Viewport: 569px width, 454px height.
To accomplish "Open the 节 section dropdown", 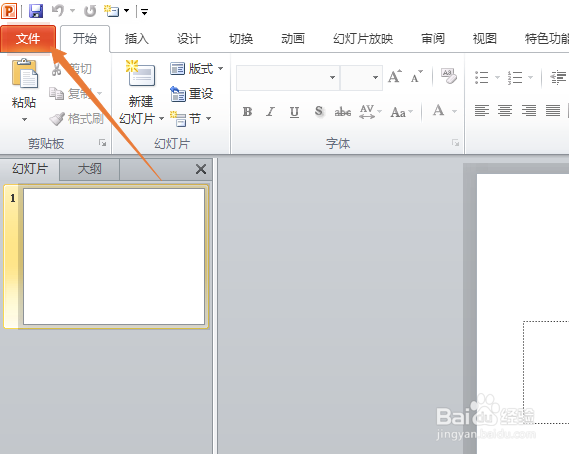I will [191, 119].
